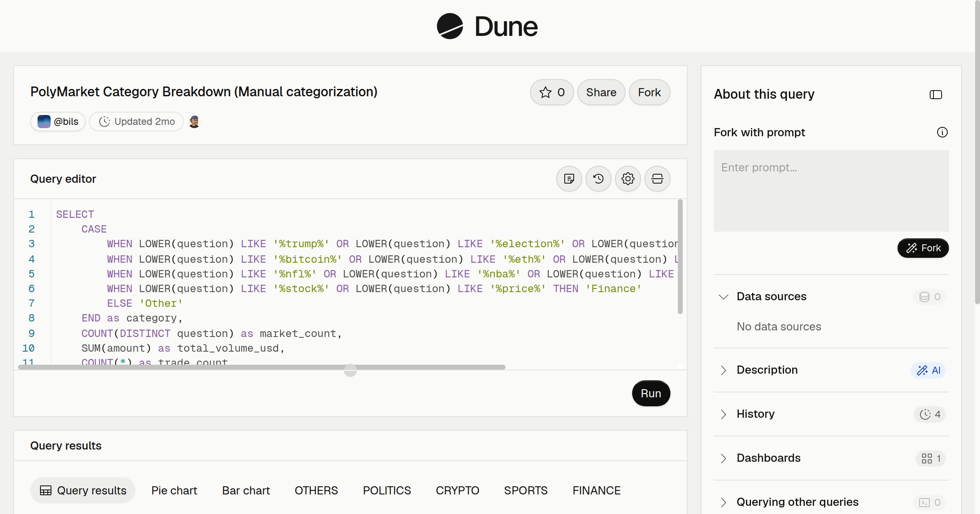Click the collapse editor layout icon
980x514 pixels.
(x=657, y=179)
